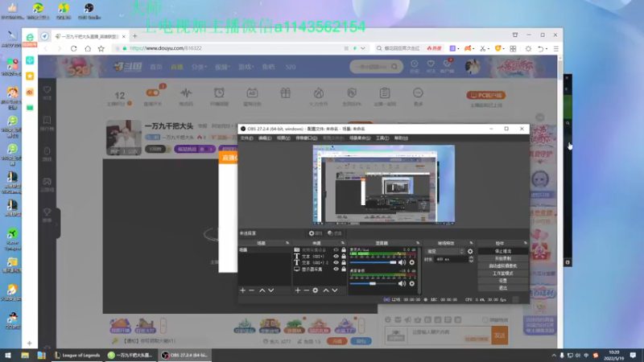Toggle the live stream on/off switch

click(153, 93)
